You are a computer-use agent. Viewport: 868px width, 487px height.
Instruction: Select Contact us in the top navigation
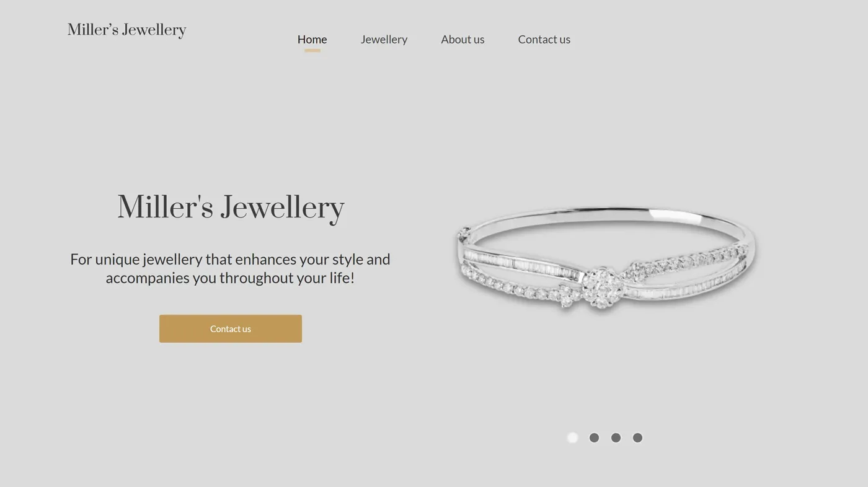click(544, 39)
